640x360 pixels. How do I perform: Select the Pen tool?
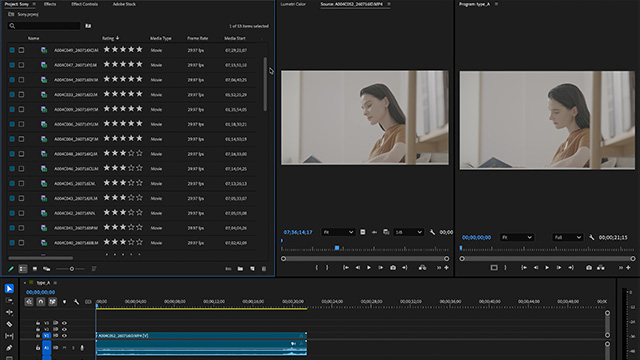tap(9, 348)
